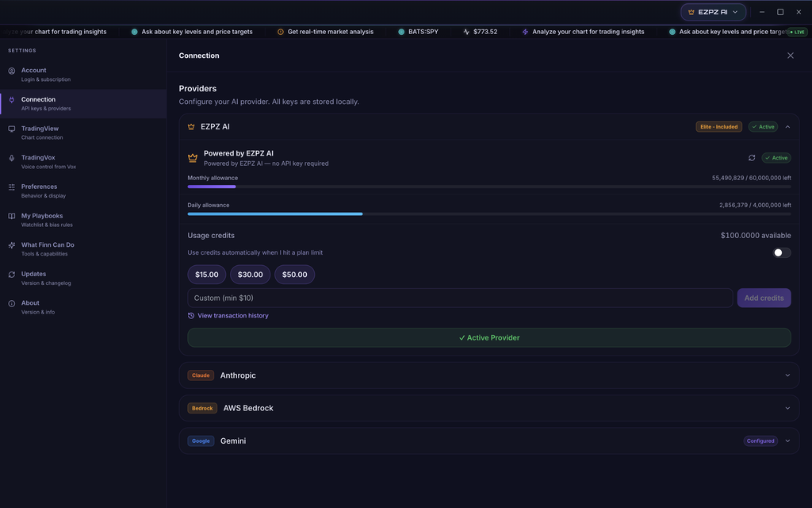Click the About info icon in sidebar
The width and height of the screenshot is (812, 508).
[x=11, y=303]
